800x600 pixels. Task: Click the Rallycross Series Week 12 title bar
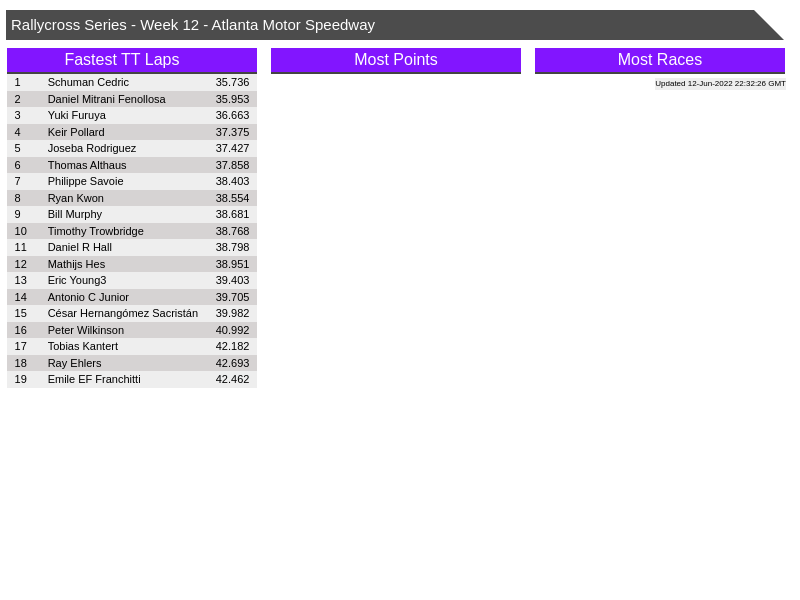[193, 25]
